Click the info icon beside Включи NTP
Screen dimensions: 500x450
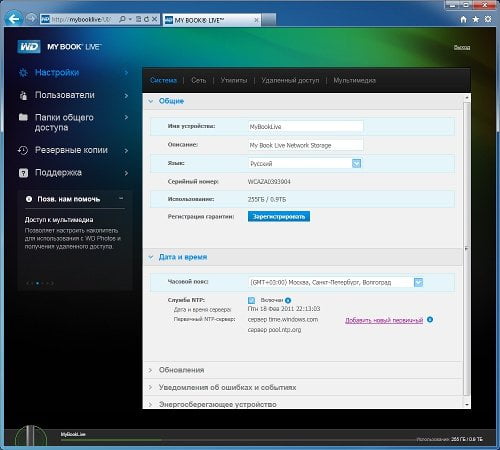coord(288,300)
